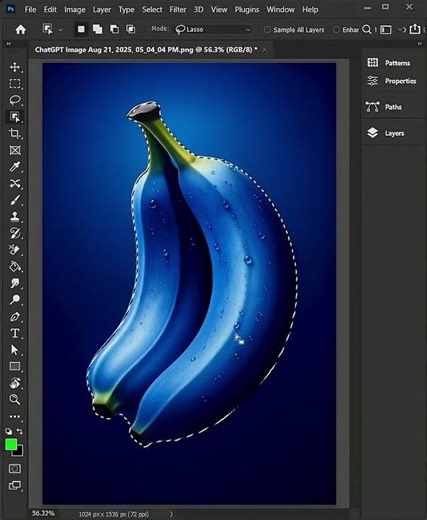Select the Rectangle shape tool

click(15, 366)
